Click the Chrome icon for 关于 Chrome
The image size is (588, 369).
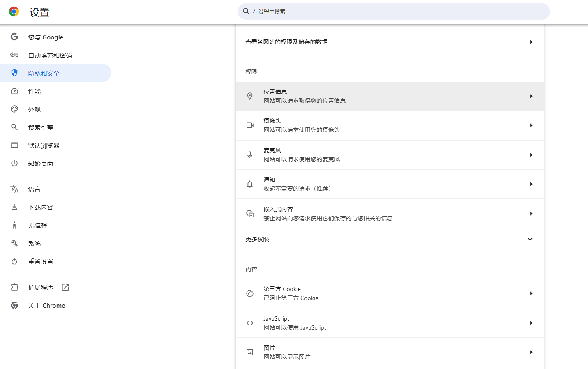(x=14, y=305)
